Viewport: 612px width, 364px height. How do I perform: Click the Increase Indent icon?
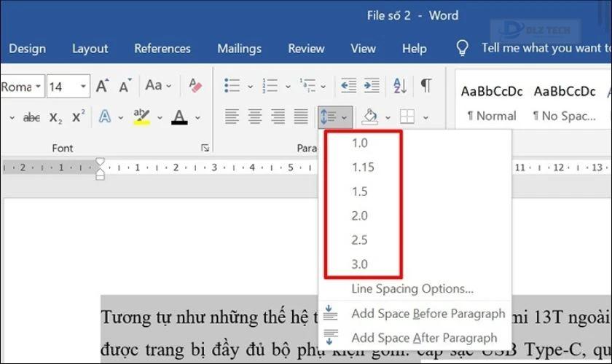coord(372,85)
